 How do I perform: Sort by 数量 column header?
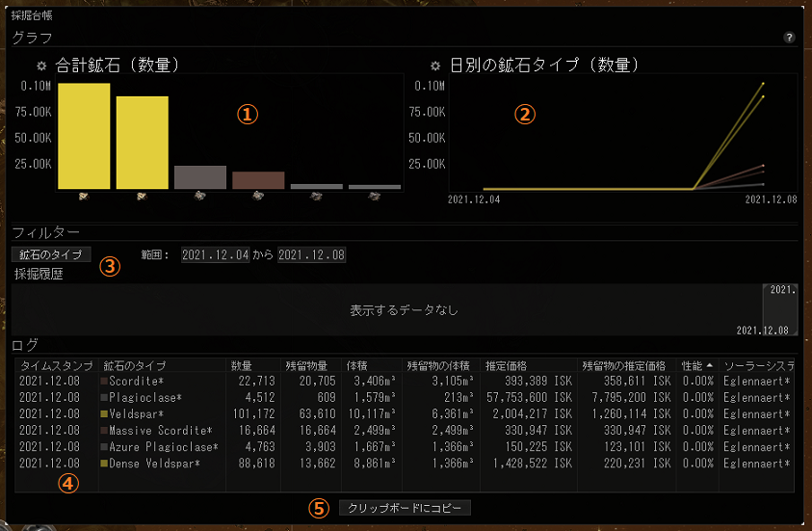[x=253, y=366]
